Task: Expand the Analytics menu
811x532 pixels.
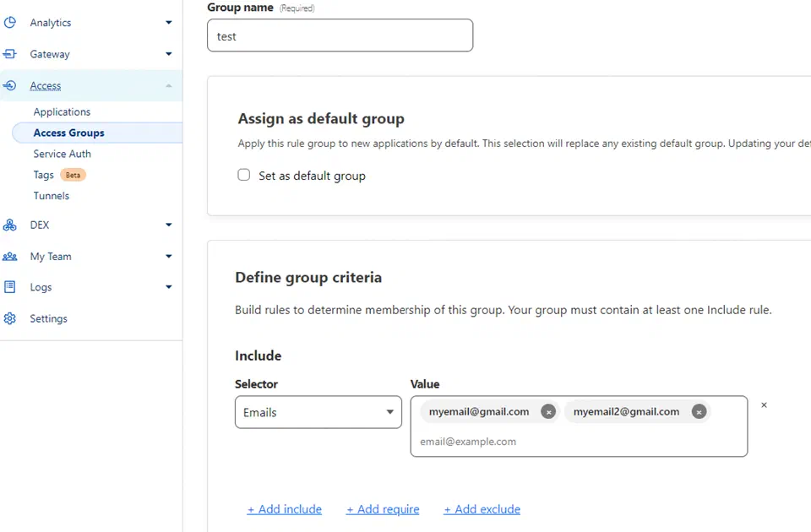Action: (x=169, y=22)
